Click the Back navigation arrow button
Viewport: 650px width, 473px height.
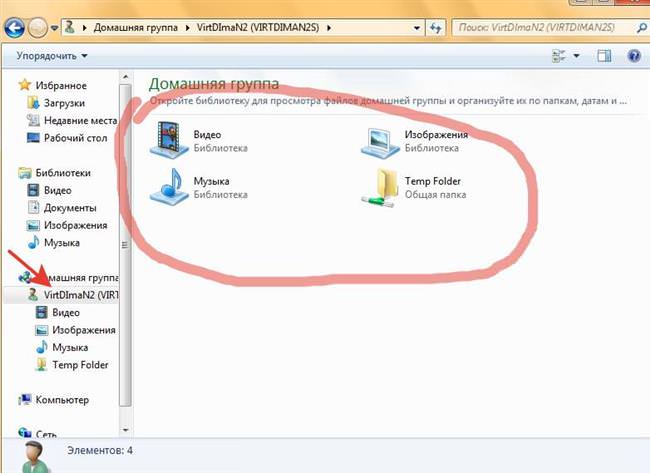point(15,28)
